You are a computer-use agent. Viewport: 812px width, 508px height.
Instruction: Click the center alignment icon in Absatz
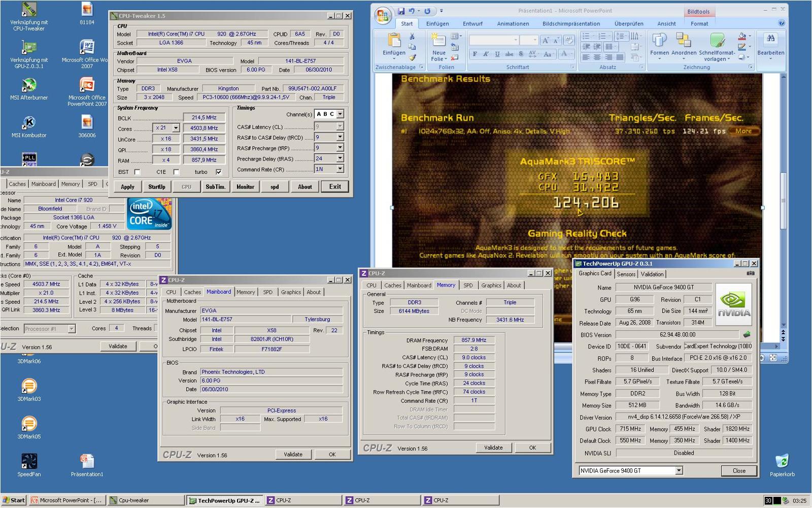[597, 57]
